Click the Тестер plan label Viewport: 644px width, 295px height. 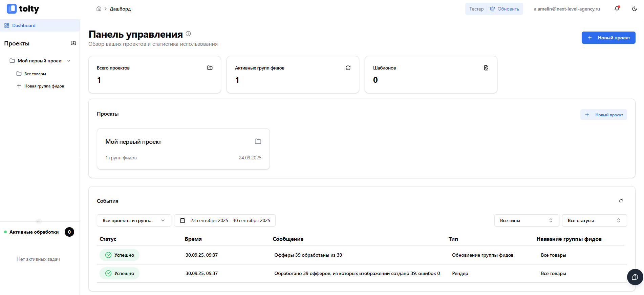tap(476, 9)
